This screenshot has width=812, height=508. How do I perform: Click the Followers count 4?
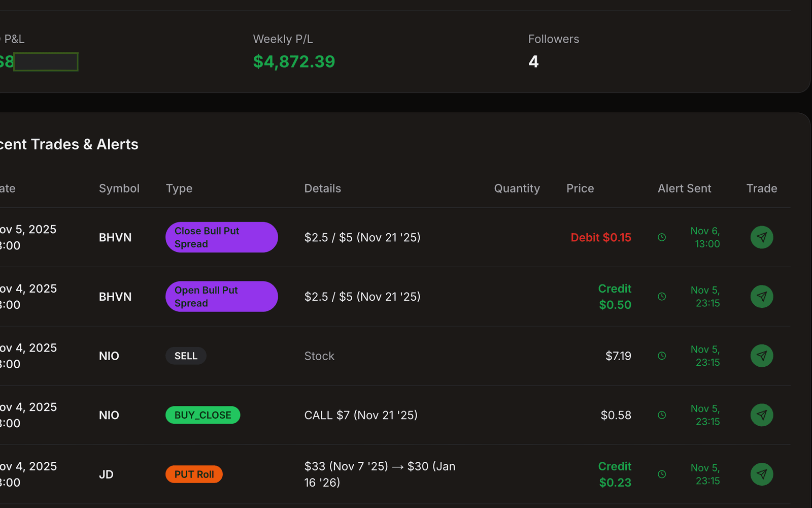pos(533,61)
